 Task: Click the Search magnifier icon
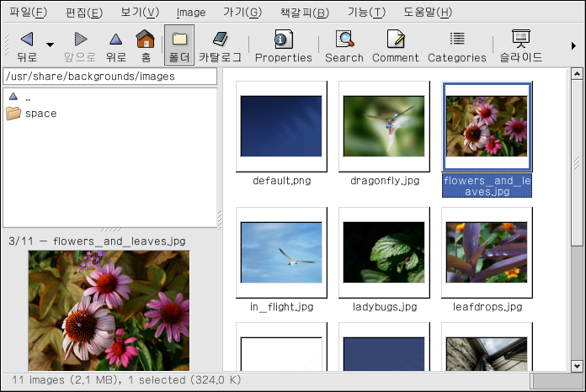[x=344, y=40]
